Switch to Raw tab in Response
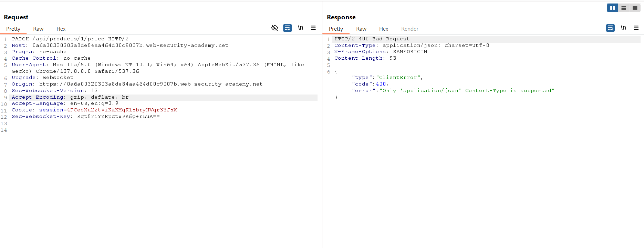644x248 pixels. coord(361,29)
